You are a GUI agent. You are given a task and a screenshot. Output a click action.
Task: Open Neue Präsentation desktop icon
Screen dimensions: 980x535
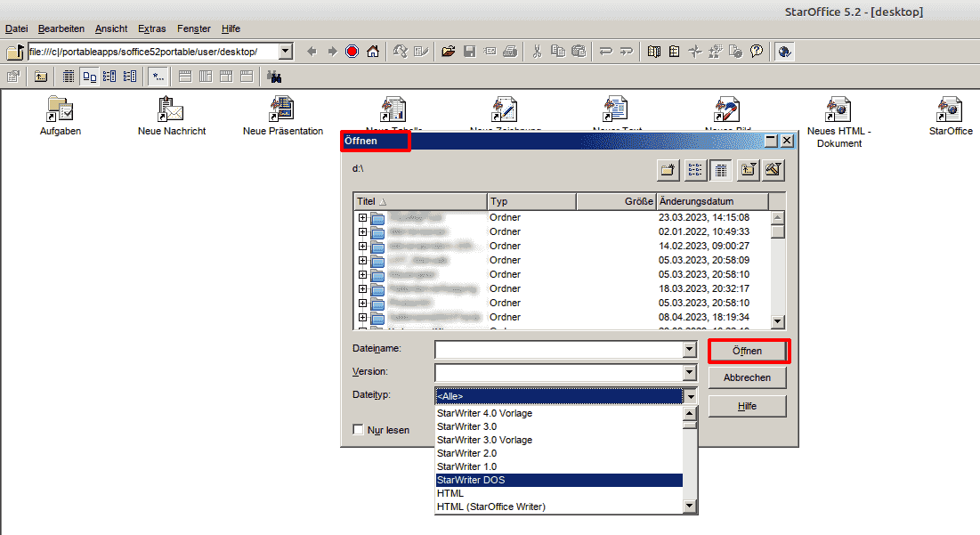coord(283,117)
